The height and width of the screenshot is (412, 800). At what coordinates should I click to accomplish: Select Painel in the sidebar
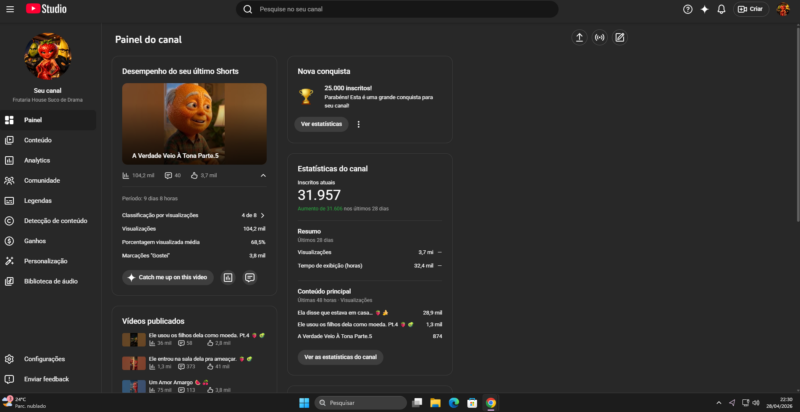point(48,120)
